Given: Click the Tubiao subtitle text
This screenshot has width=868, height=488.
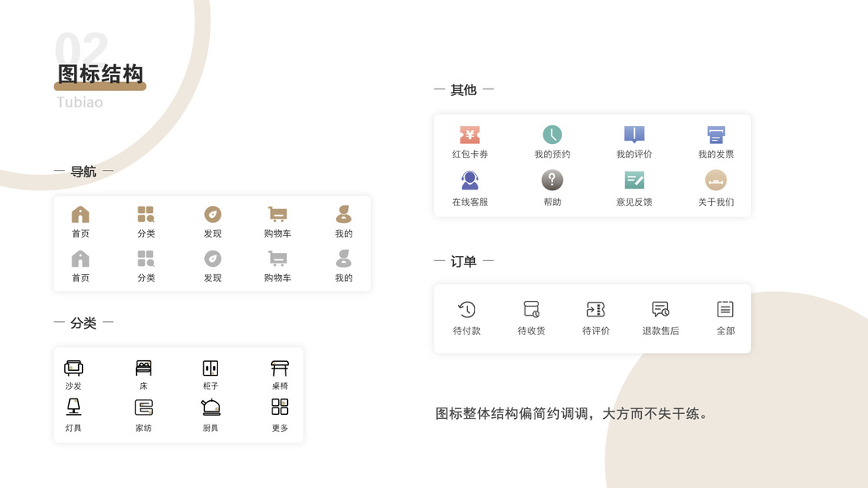Looking at the screenshot, I should (x=80, y=102).
